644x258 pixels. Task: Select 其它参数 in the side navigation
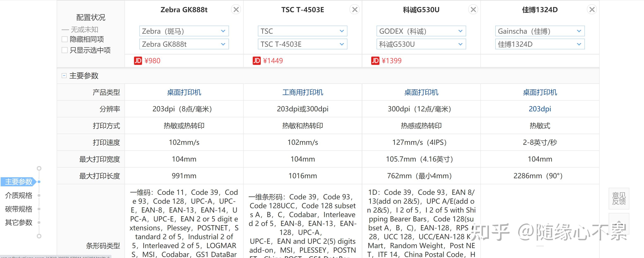pyautogui.click(x=18, y=222)
